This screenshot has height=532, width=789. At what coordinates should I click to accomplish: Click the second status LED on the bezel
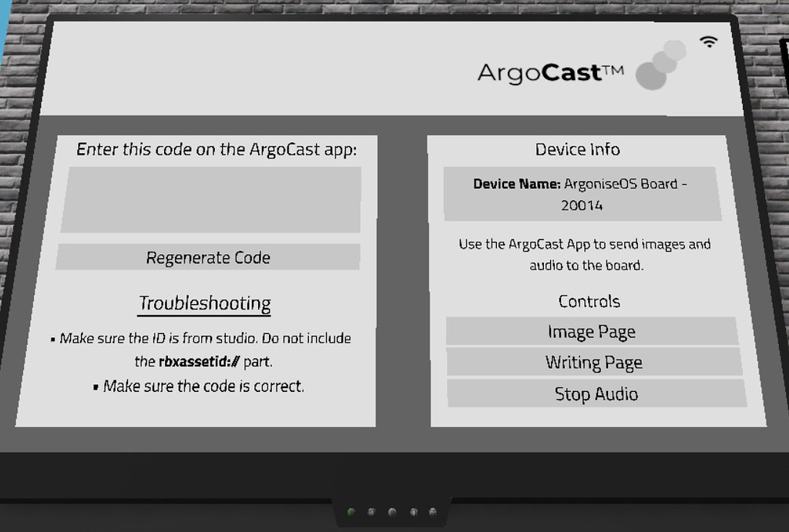click(371, 512)
